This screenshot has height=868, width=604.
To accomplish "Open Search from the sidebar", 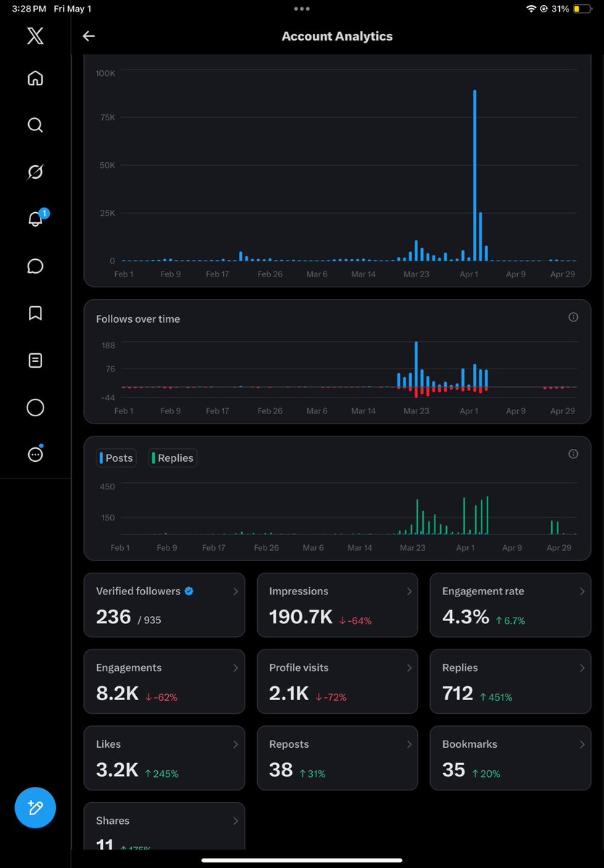I will 35,125.
